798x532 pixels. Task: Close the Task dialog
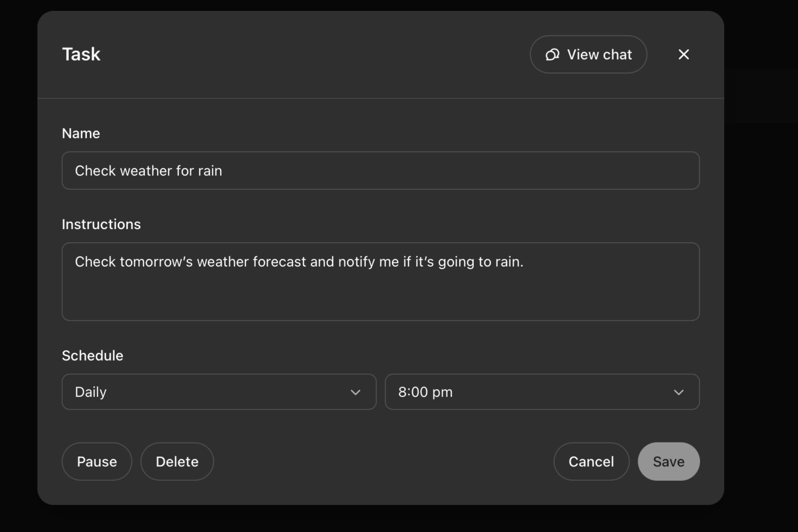685,54
